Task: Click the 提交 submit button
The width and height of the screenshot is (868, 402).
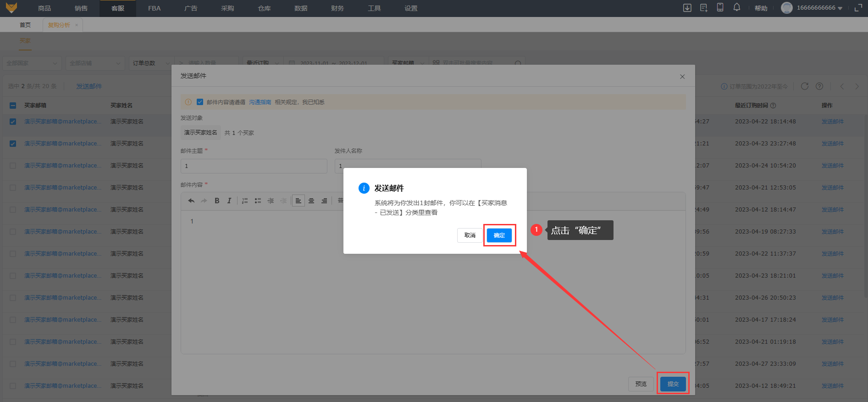Action: [673, 384]
